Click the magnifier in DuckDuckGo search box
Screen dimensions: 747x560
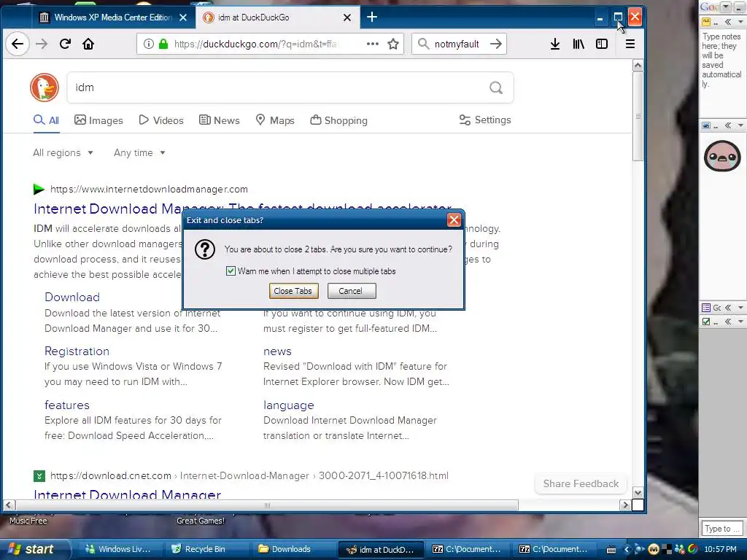pyautogui.click(x=496, y=87)
